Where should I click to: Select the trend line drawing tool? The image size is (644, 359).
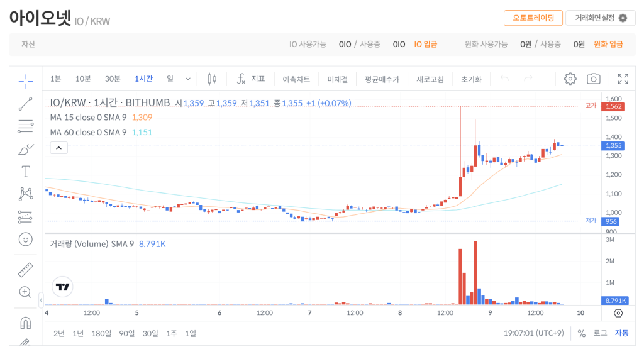(25, 104)
